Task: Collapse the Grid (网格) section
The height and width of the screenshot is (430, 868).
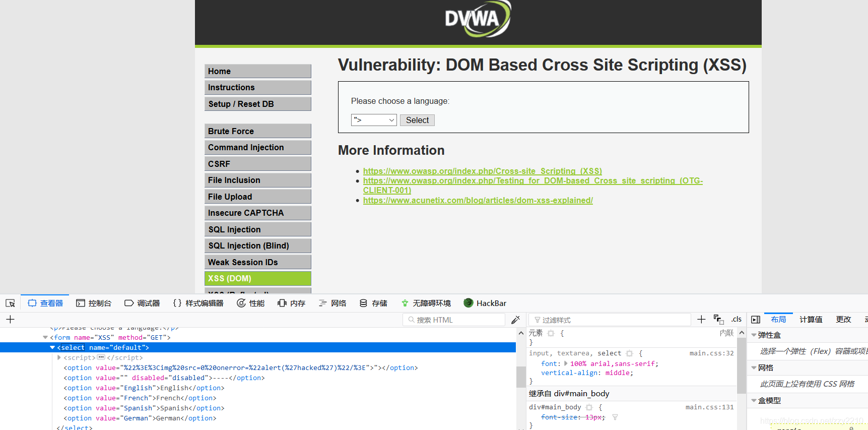Action: (x=754, y=368)
